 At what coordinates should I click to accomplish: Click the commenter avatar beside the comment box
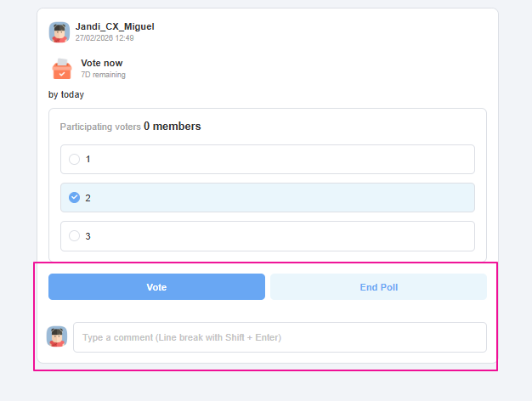pyautogui.click(x=57, y=336)
